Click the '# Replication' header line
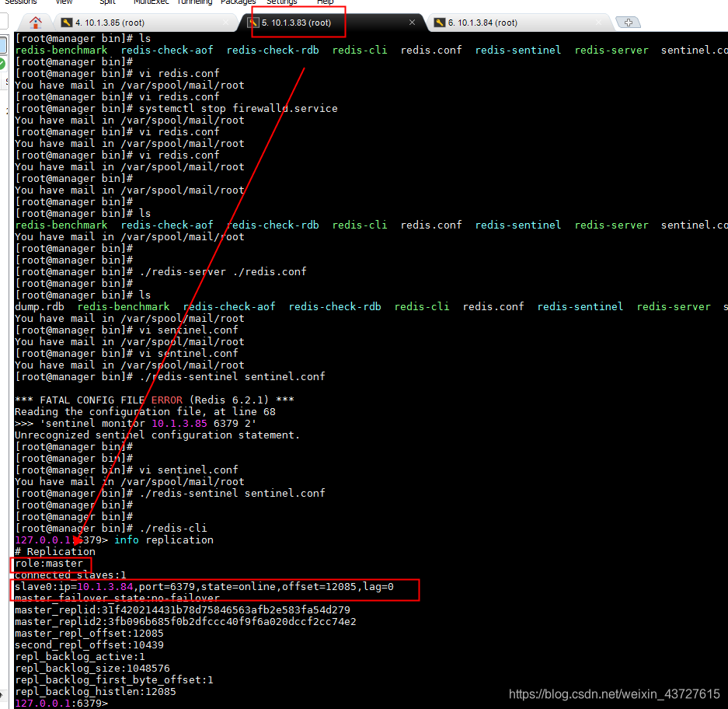 coord(55,551)
